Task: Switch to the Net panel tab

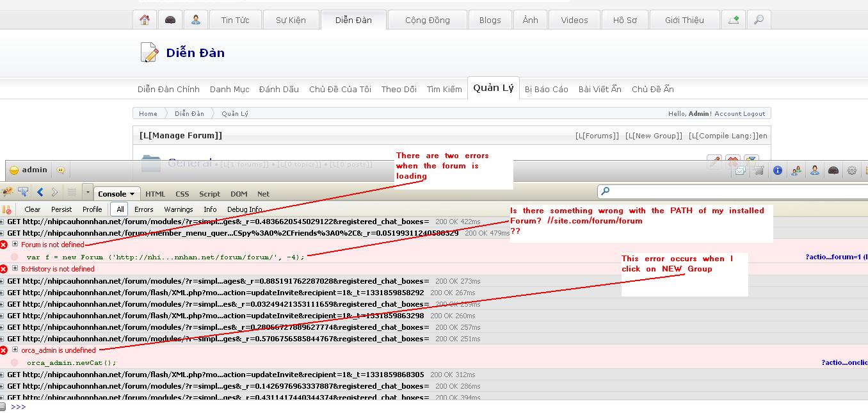Action: (x=263, y=194)
